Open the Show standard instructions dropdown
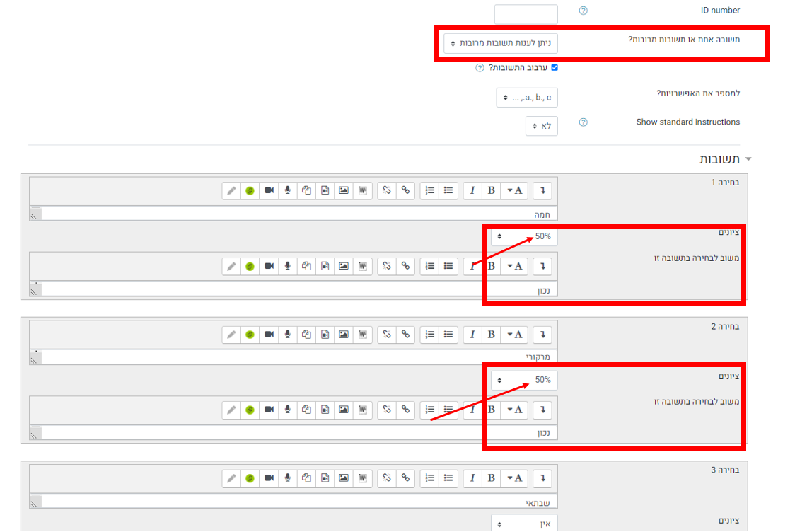This screenshot has width=807, height=532. click(x=541, y=126)
